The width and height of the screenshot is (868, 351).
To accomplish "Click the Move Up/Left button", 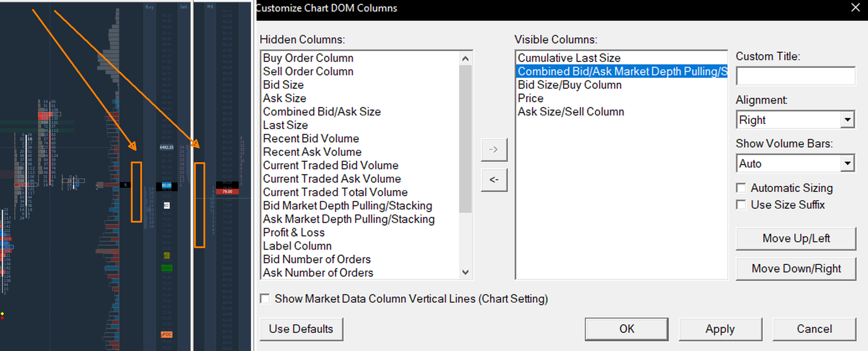I will (796, 239).
